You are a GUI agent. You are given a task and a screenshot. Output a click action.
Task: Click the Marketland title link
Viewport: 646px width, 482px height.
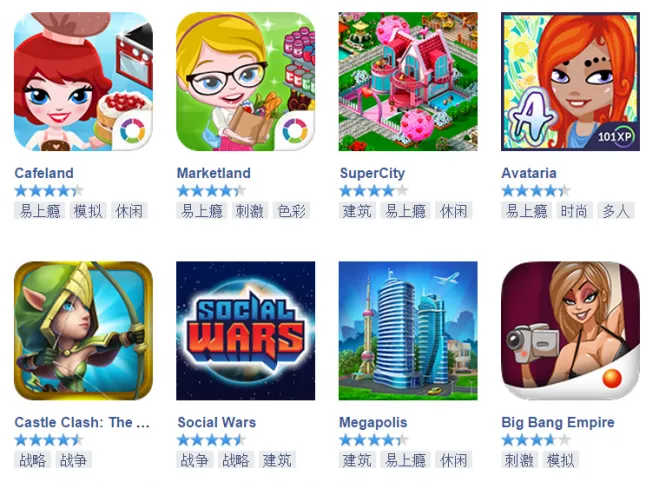click(x=213, y=173)
